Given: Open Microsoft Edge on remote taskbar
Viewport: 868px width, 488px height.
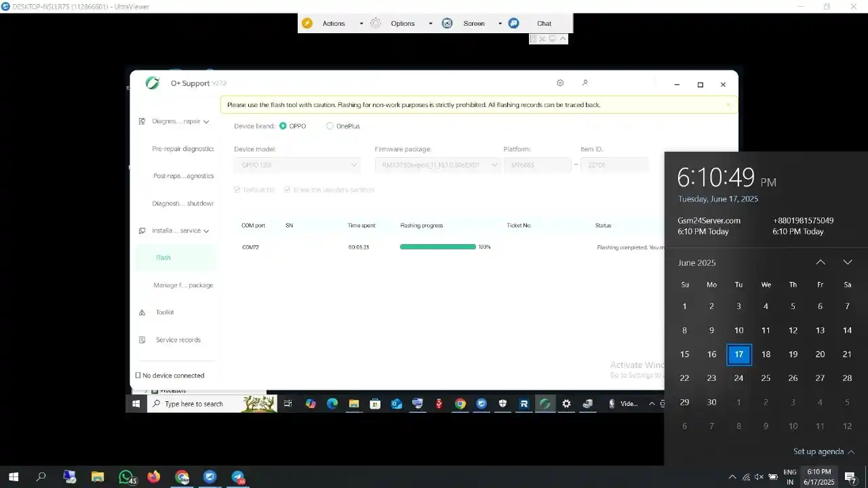Looking at the screenshot, I should (x=332, y=403).
